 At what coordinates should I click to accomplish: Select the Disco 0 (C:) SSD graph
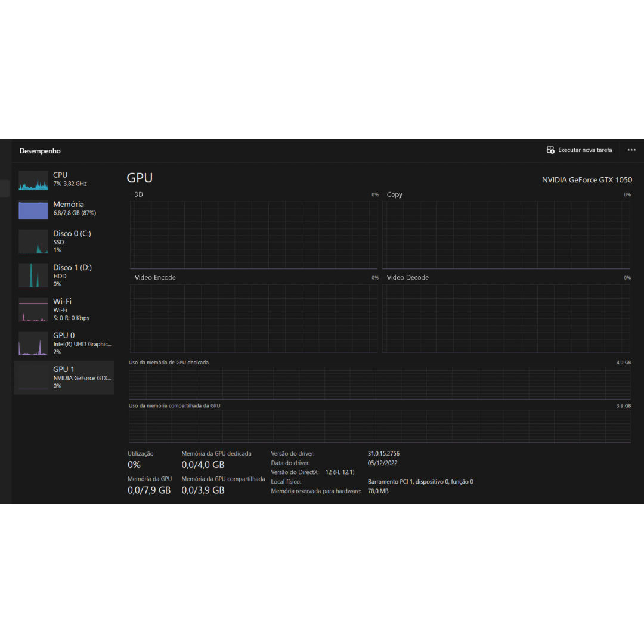[33, 241]
